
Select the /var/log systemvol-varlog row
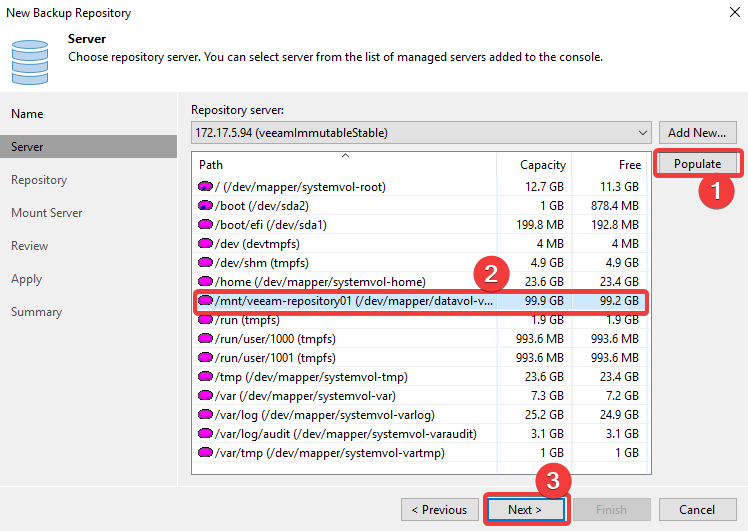[420, 415]
